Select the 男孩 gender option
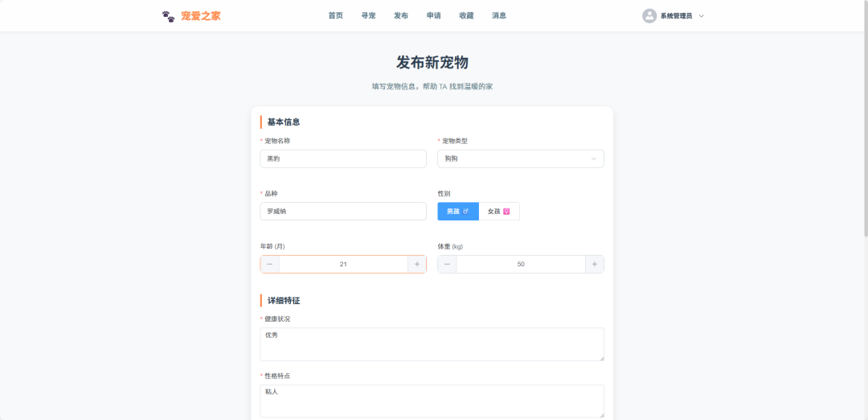The width and height of the screenshot is (868, 420). 458,211
